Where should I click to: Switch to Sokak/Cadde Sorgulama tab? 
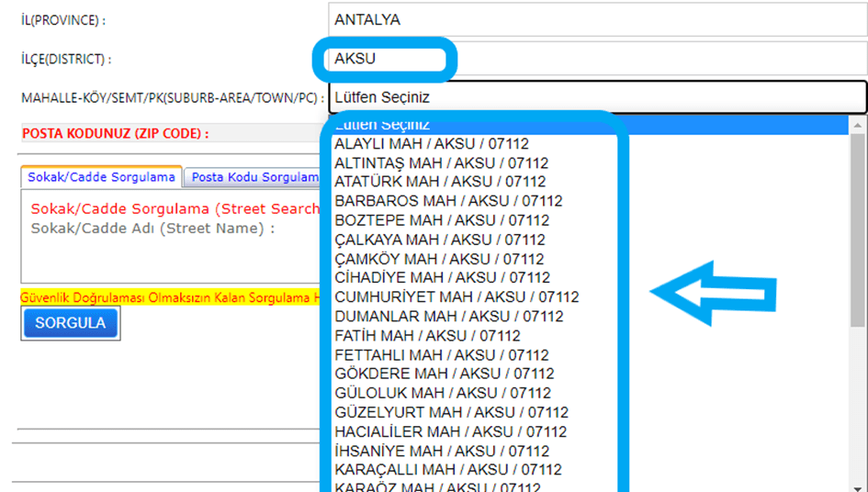(101, 177)
